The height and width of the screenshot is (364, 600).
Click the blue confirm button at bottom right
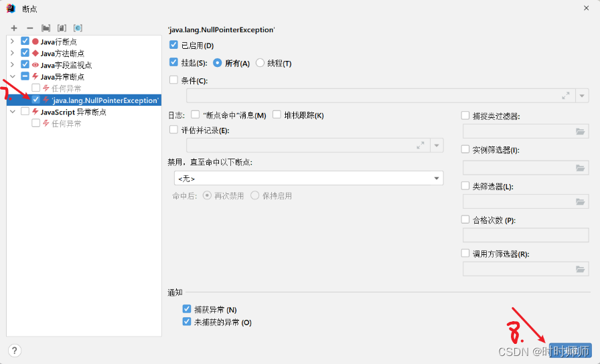(x=570, y=350)
